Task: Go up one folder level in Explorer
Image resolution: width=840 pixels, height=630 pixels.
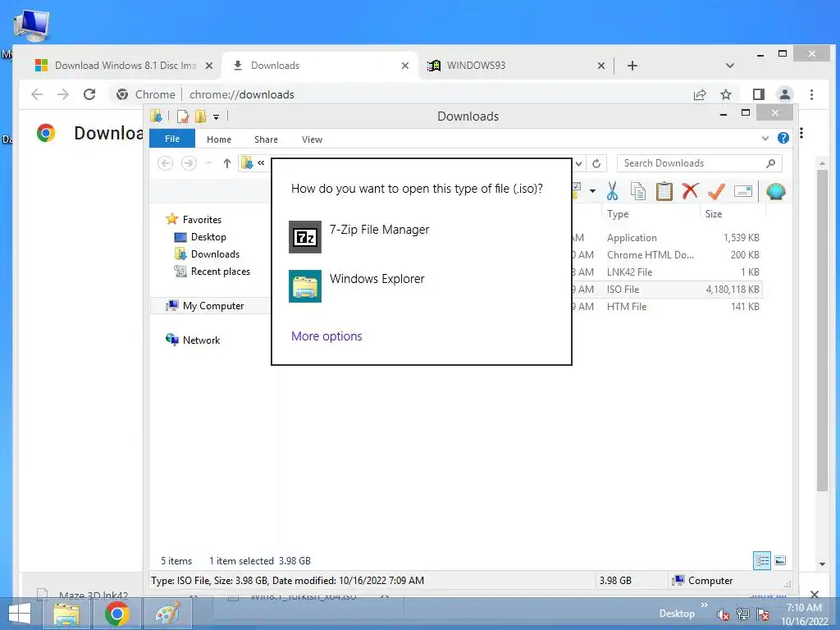Action: coord(227,163)
